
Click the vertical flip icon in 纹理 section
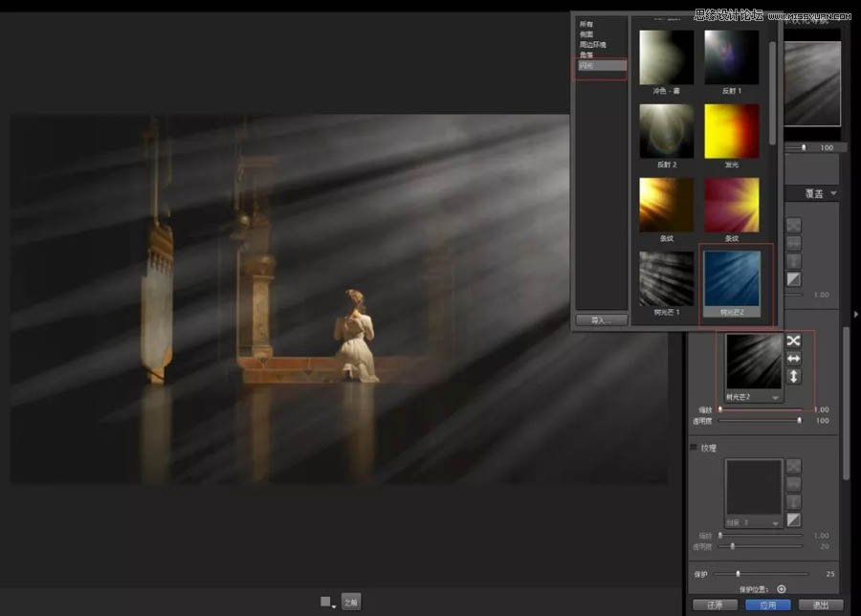pos(793,502)
